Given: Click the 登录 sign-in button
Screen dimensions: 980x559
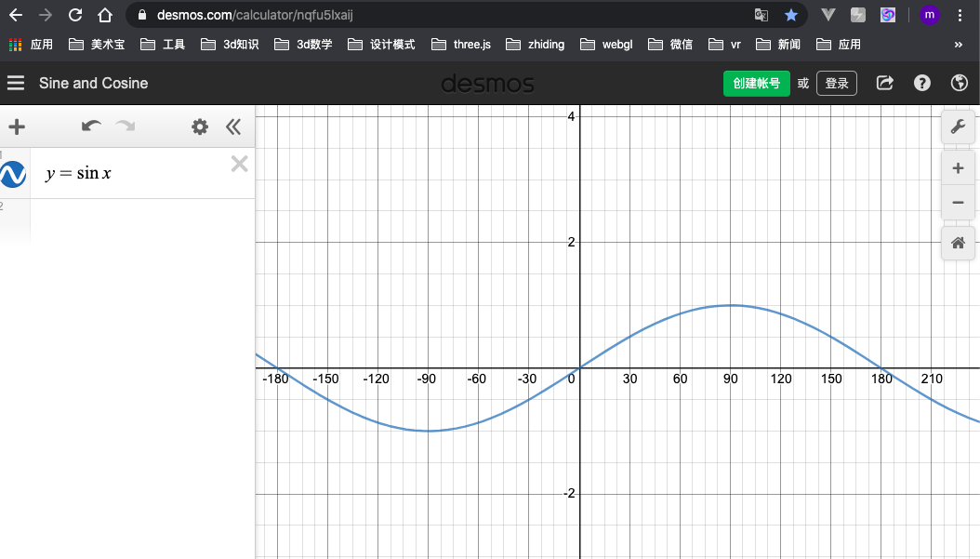Looking at the screenshot, I should (x=836, y=83).
